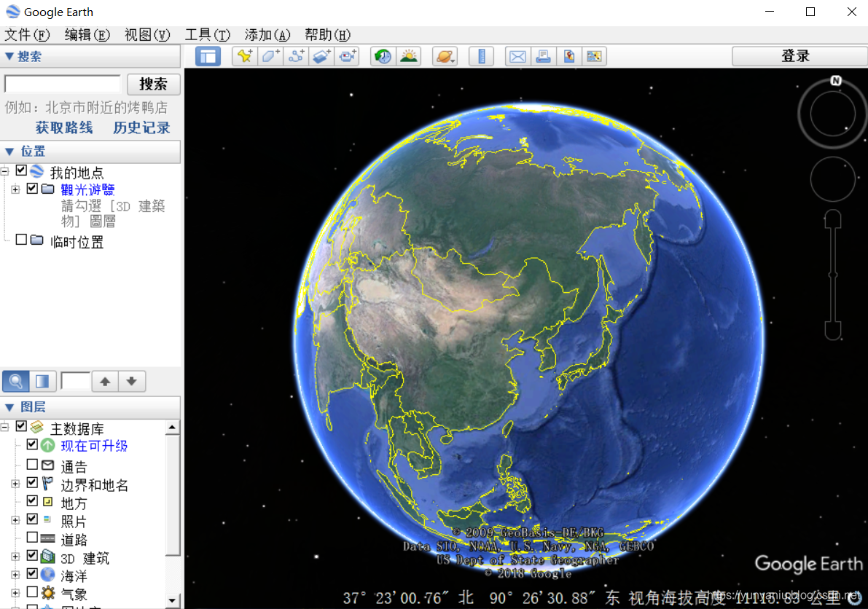The height and width of the screenshot is (609, 868).
Task: Expand the 海洋 layer node
Action: [15, 575]
